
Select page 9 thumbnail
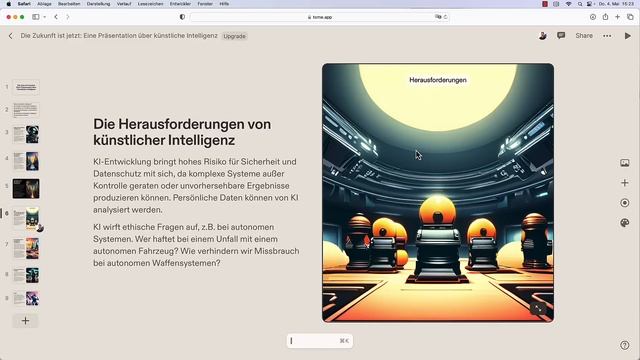[x=26, y=298]
